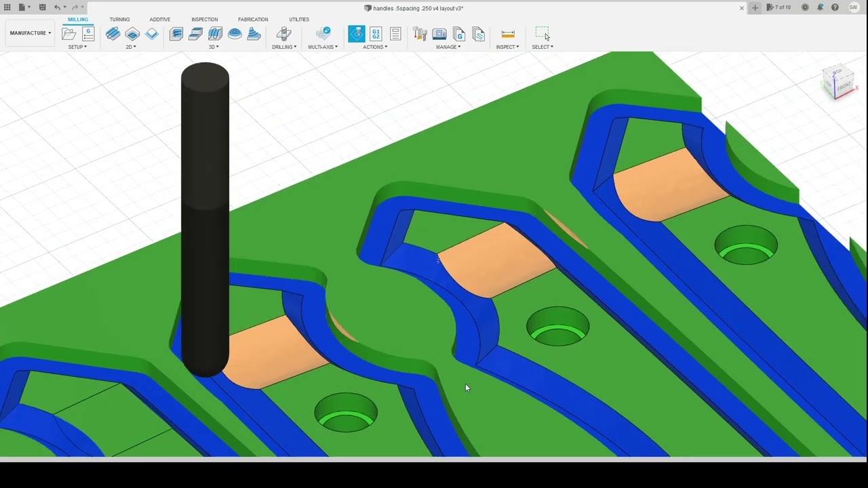The image size is (868, 488).
Task: Select the handles .5spacing document tab
Action: click(414, 7)
